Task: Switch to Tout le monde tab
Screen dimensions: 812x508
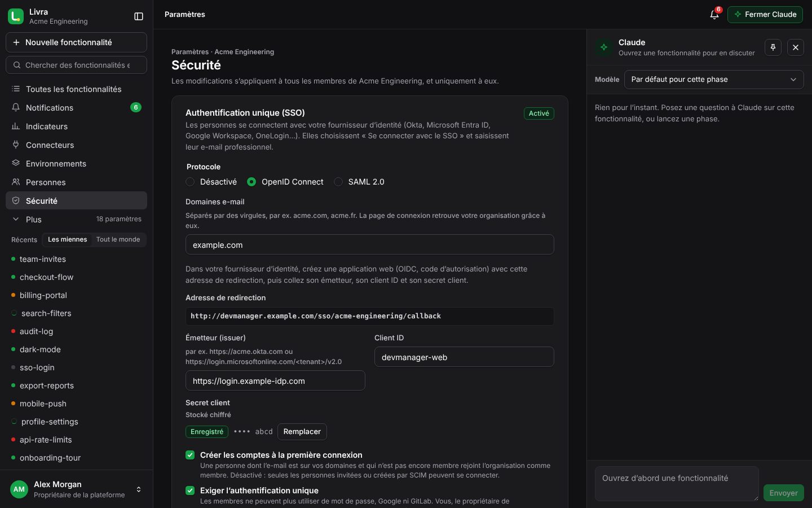Action: click(x=118, y=239)
